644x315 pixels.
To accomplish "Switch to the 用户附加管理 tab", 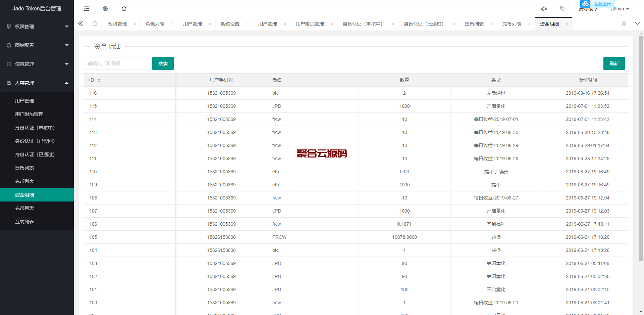I will 310,24.
